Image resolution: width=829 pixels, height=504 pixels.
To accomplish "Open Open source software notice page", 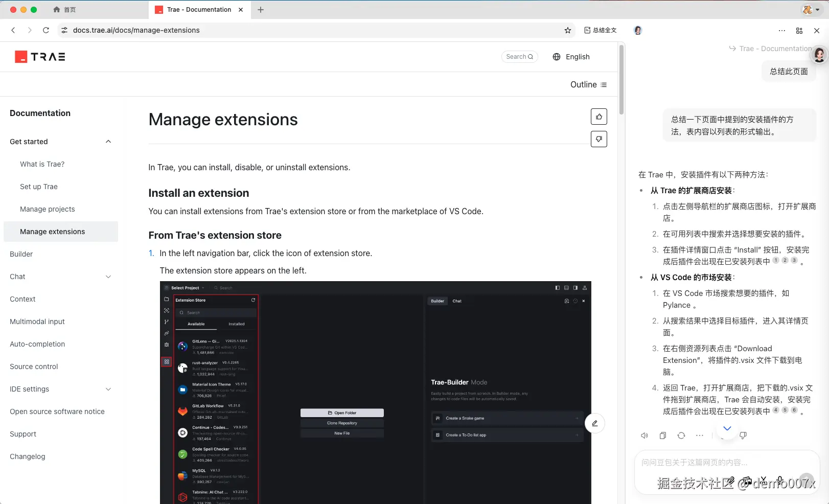I will point(57,411).
